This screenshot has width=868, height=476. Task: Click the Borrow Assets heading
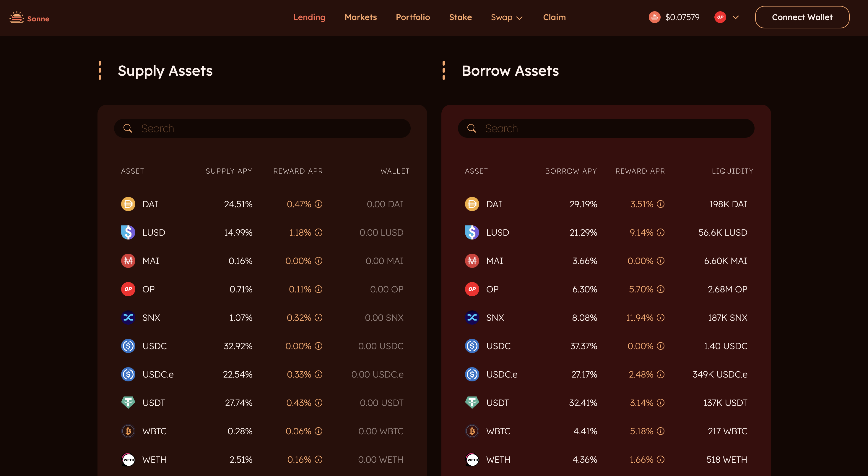click(510, 71)
